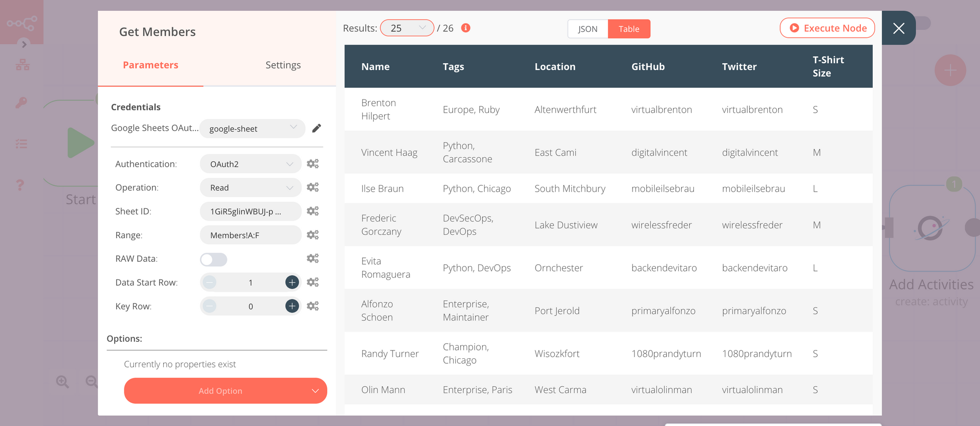The height and width of the screenshot is (426, 980).
Task: Click the Randy Turner name cell
Action: tap(390, 353)
